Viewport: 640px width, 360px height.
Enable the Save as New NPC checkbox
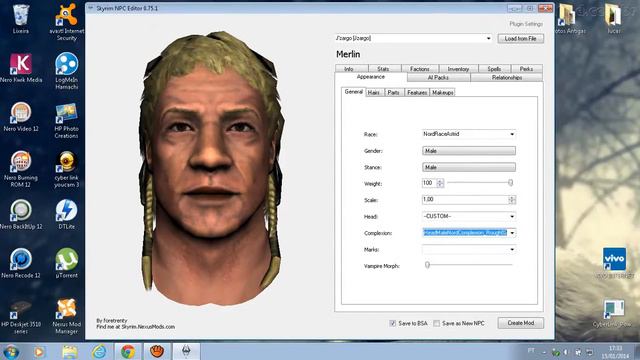click(437, 323)
